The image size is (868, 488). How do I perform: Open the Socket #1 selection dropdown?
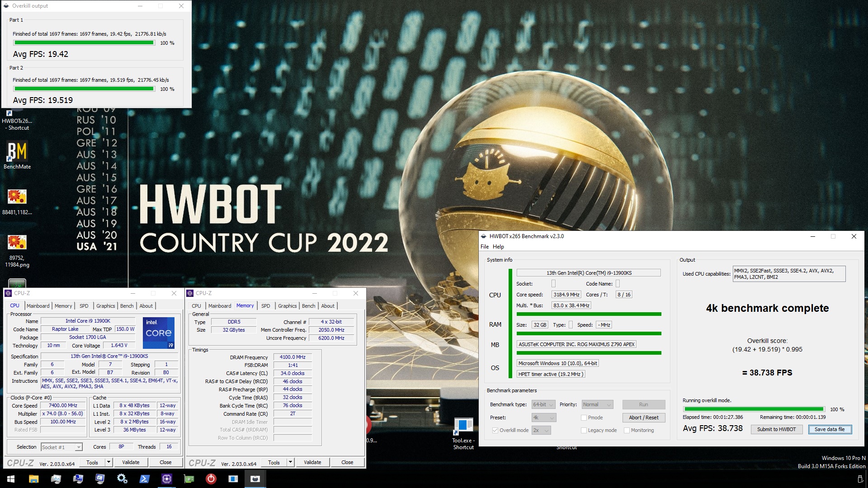(x=61, y=447)
